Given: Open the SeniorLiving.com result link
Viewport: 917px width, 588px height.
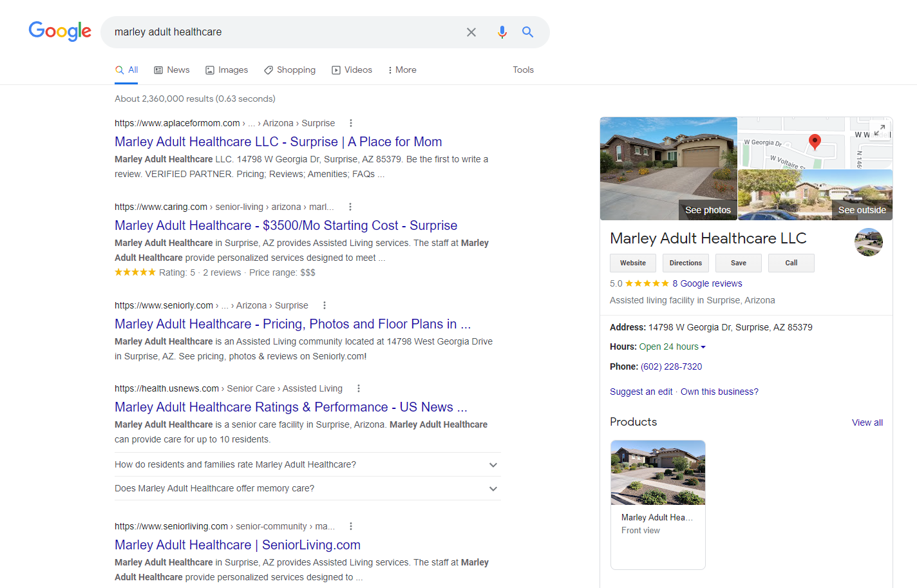Looking at the screenshot, I should tap(238, 545).
